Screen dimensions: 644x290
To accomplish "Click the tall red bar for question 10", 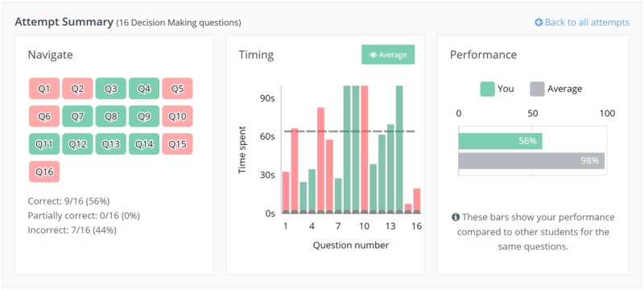I will pos(365,150).
